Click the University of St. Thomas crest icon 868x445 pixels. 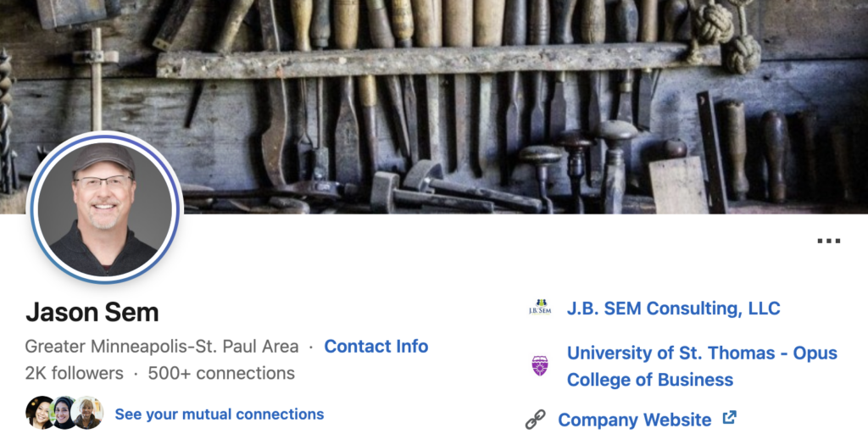pos(539,365)
